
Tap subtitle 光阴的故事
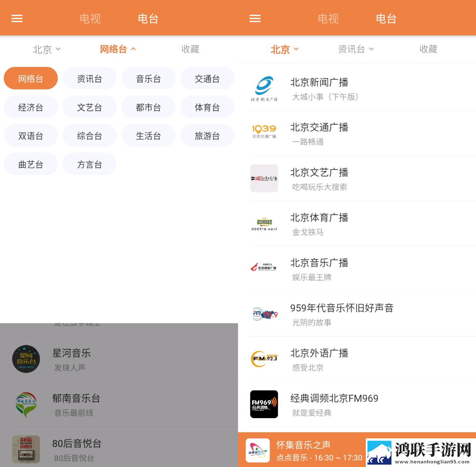(312, 322)
